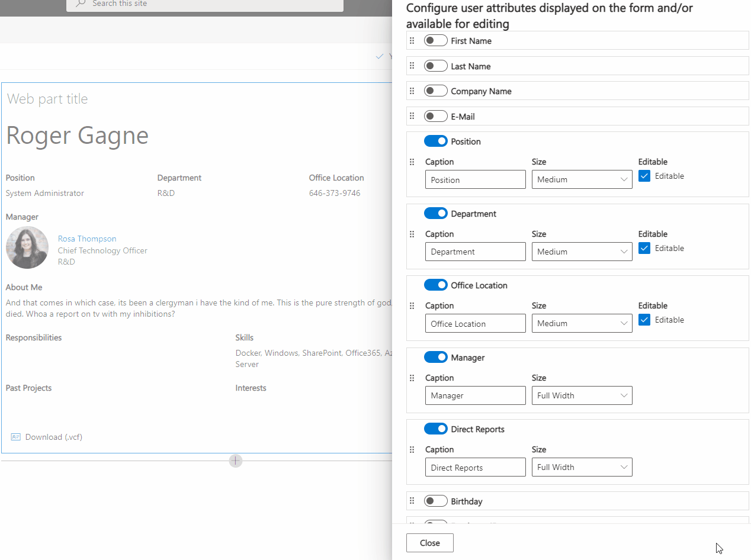Turn off the Direct Reports toggle
Screen dimensions: 751x560
click(x=435, y=429)
